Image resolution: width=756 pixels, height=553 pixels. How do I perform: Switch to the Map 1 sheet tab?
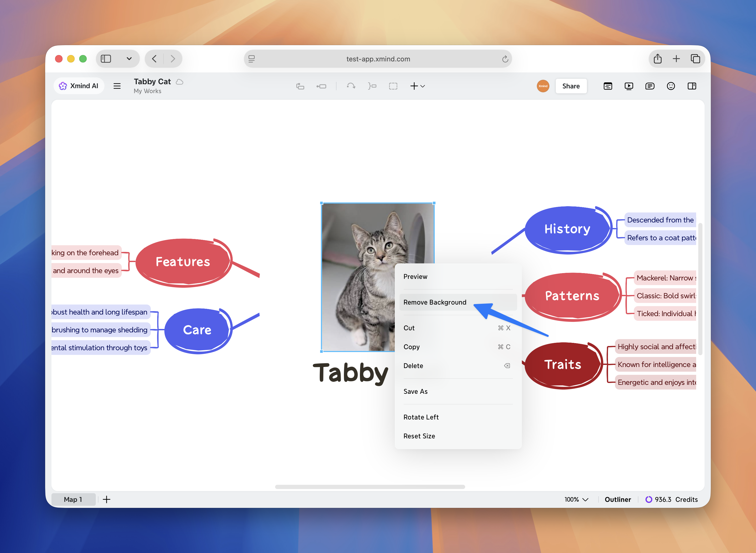point(73,499)
